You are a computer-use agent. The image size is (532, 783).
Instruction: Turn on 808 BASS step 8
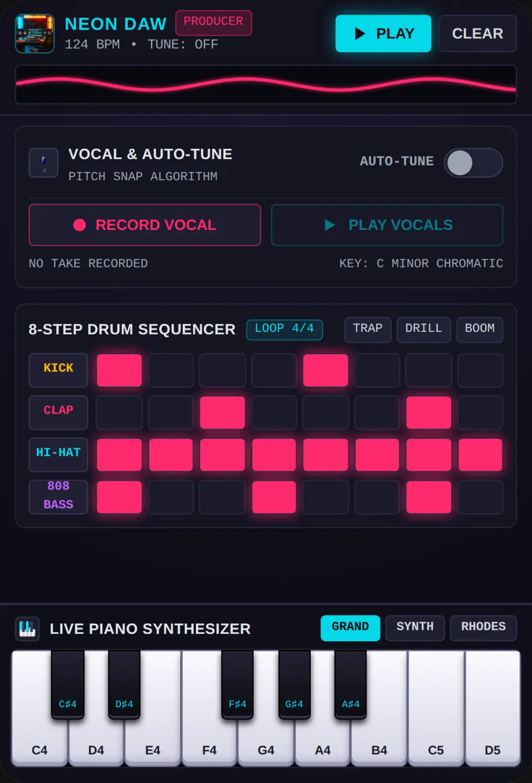pos(480,497)
